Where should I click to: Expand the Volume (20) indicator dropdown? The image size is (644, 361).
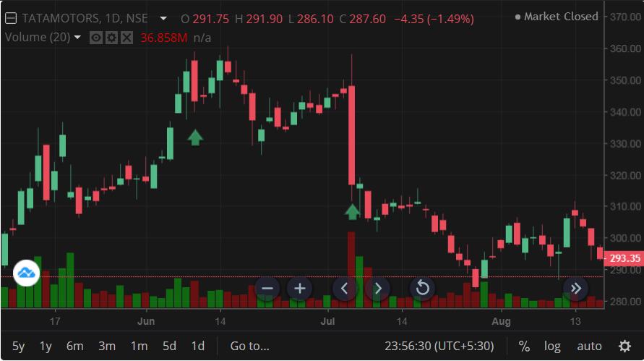coord(78,38)
